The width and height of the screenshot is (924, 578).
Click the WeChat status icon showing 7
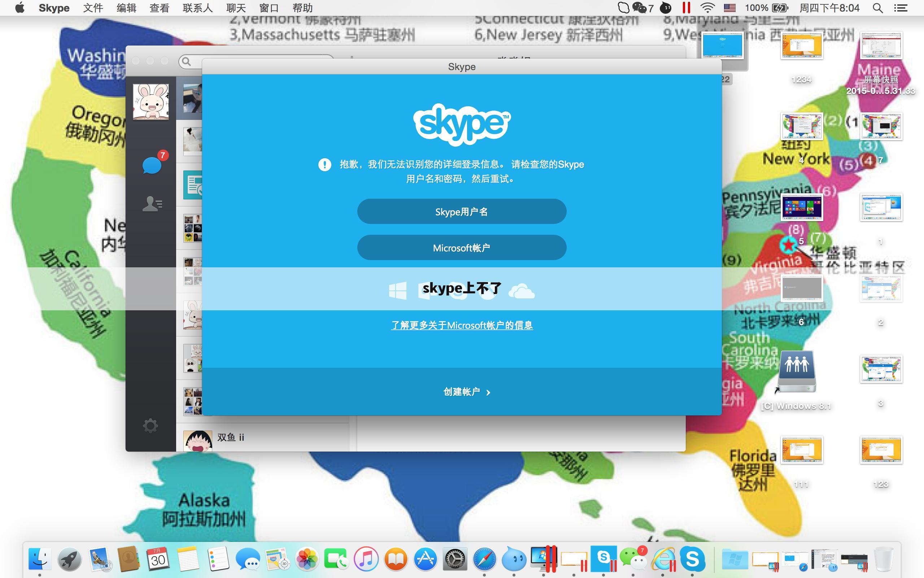[x=643, y=8]
